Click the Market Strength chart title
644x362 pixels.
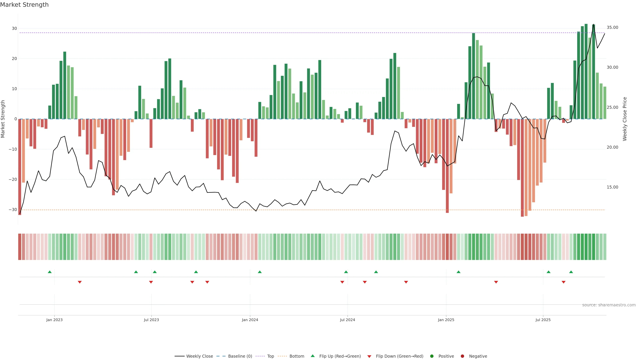point(24,5)
